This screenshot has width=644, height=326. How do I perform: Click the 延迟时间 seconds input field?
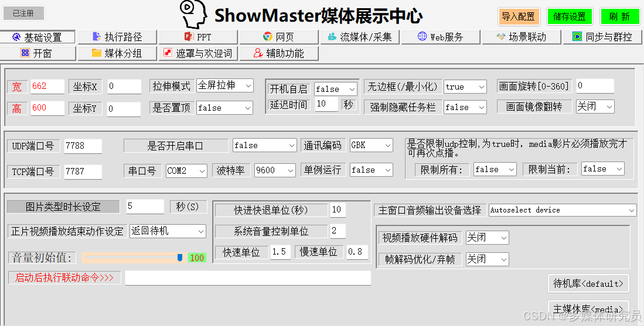click(326, 104)
